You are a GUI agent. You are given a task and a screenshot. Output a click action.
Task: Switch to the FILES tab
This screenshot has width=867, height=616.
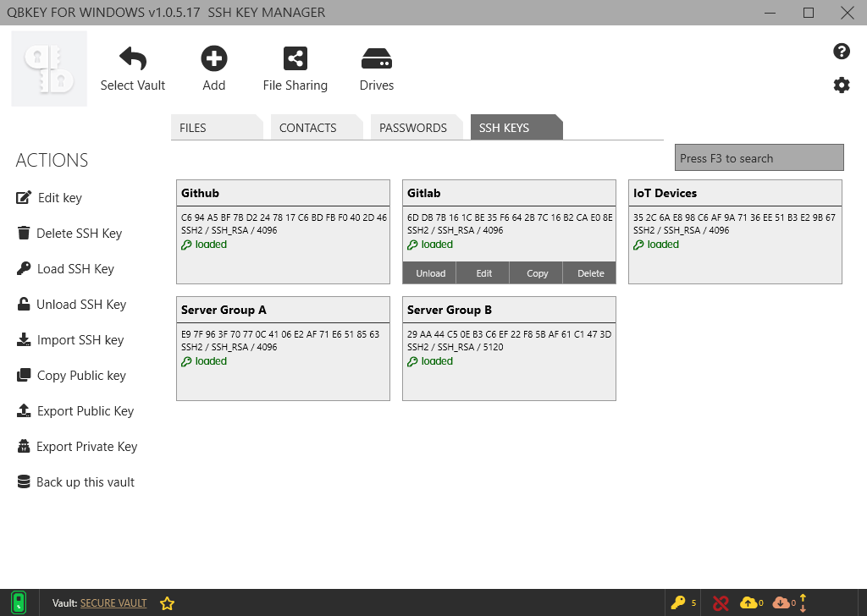[217, 128]
